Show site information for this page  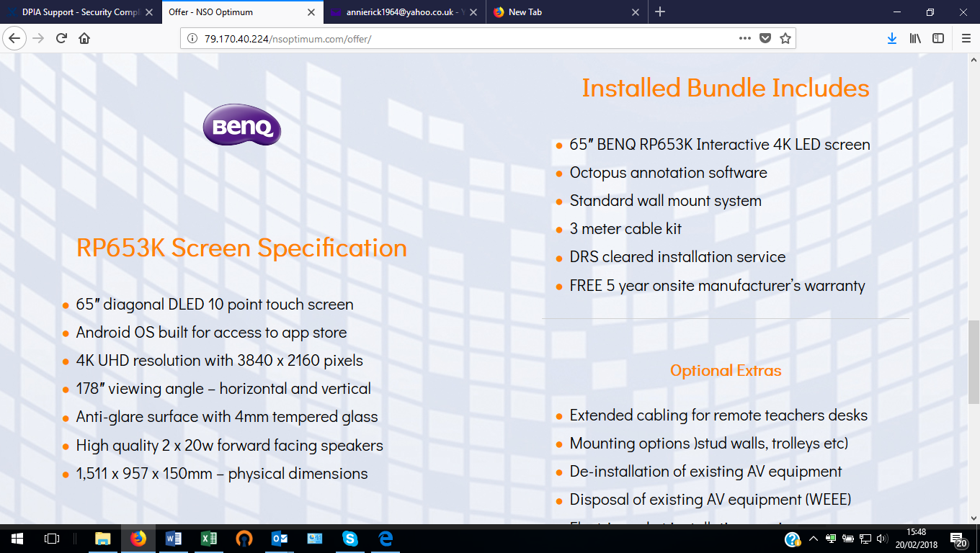click(192, 39)
